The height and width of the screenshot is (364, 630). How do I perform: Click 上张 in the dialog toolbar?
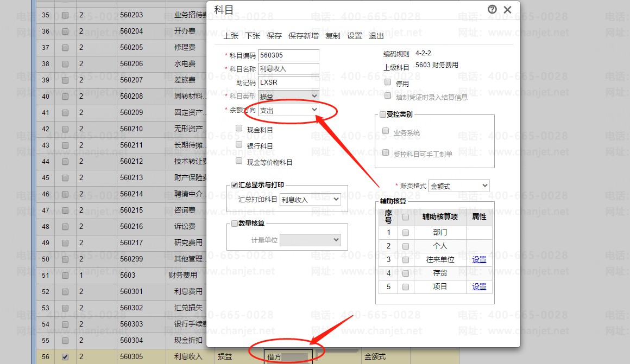click(x=231, y=36)
